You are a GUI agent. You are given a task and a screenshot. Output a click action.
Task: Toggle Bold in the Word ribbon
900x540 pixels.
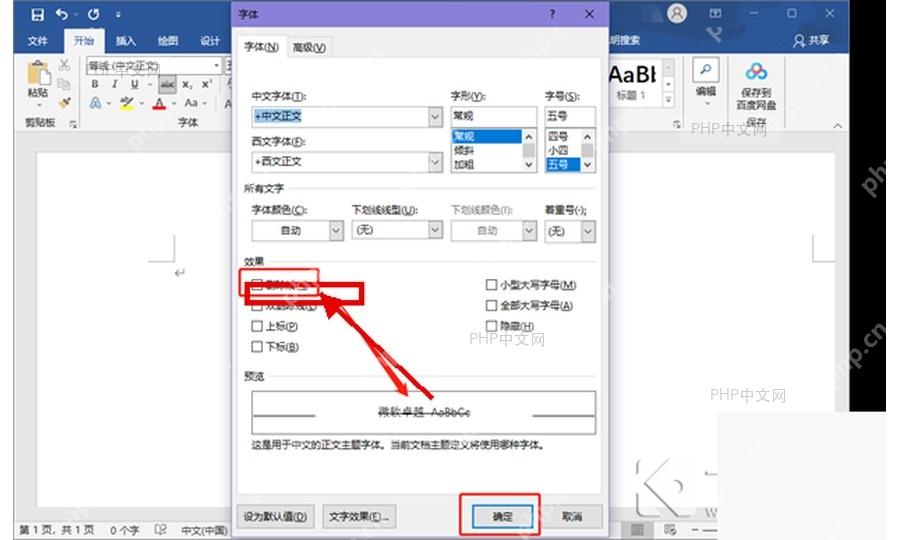95,84
